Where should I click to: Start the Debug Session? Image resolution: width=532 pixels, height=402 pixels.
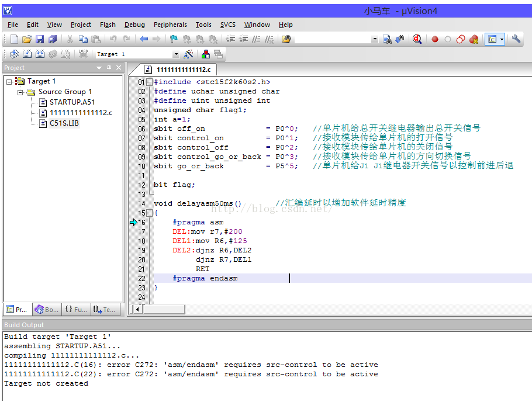[417, 39]
